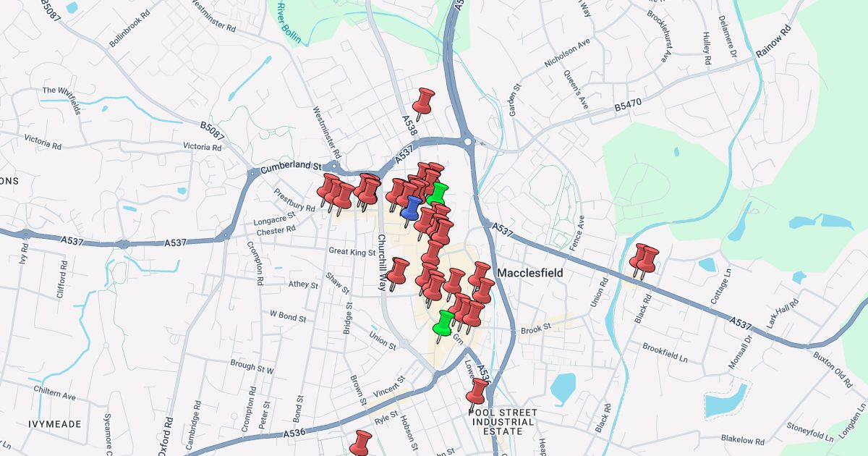The height and width of the screenshot is (456, 868).
Task: Click the red pin at bottom near Ryle St
Action: point(361,442)
